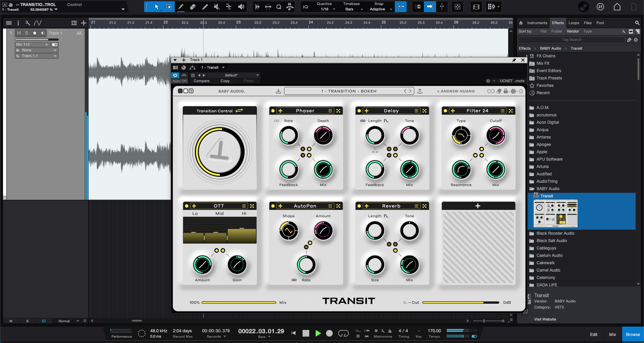Click the save preset download icon
644x343 pixels.
[278, 91]
